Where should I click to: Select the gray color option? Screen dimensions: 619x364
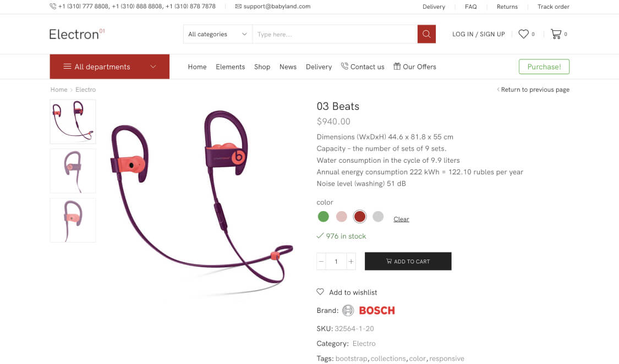point(378,217)
